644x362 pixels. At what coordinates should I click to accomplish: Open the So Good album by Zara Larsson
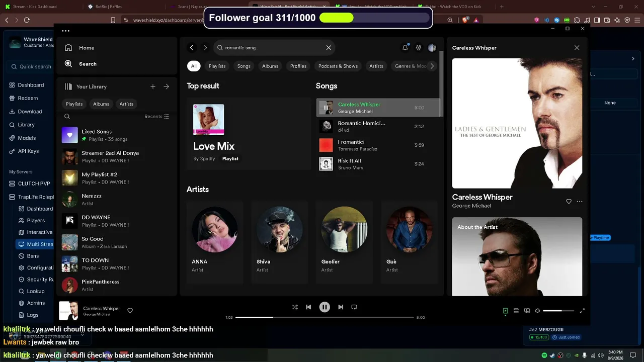coord(117,243)
